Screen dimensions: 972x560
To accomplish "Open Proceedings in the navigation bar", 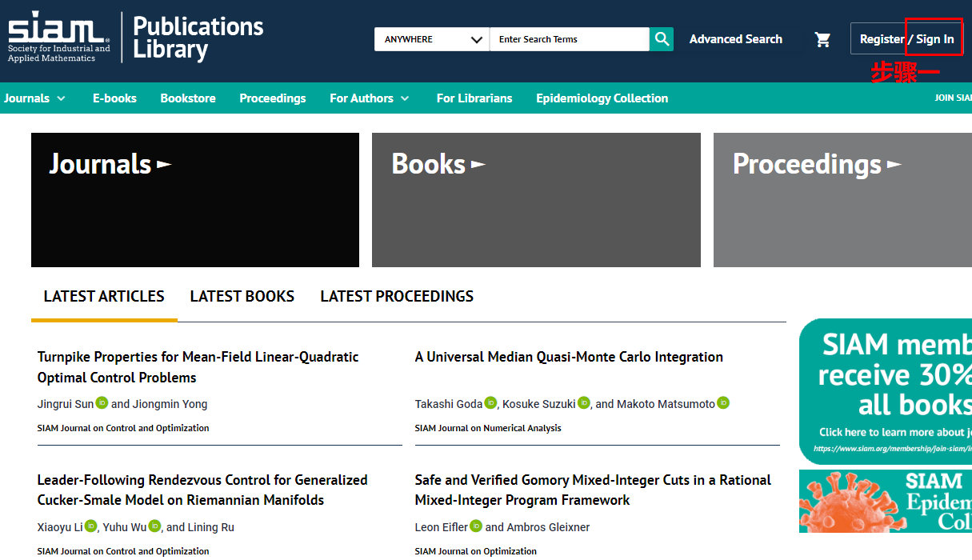I will point(273,98).
